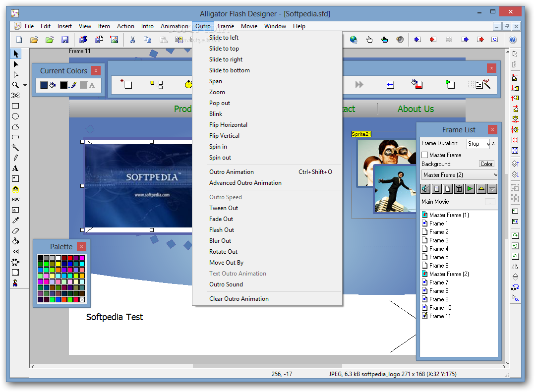This screenshot has width=535, height=392.
Task: Select the eraser tool
Action: tap(15, 230)
